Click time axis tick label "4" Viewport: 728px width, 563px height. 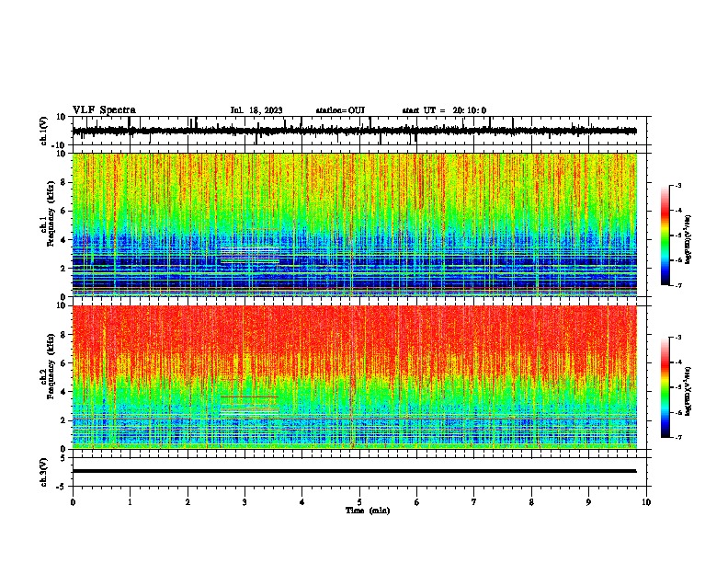pos(302,502)
